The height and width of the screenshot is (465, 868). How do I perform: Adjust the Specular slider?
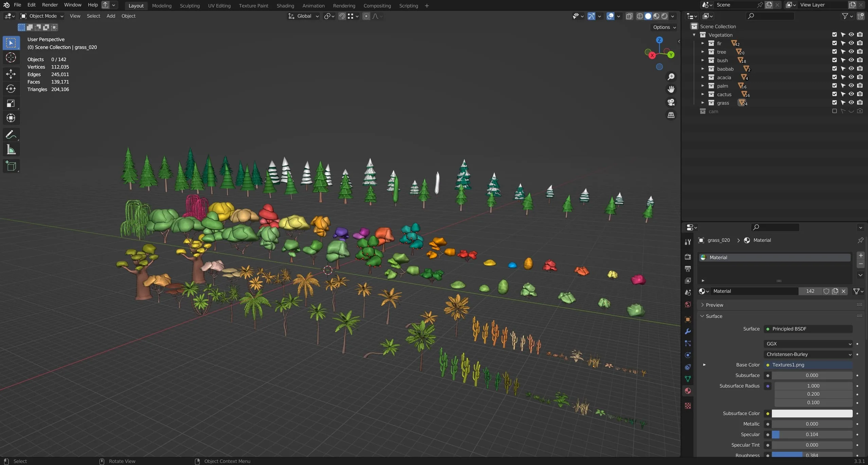pos(812,434)
